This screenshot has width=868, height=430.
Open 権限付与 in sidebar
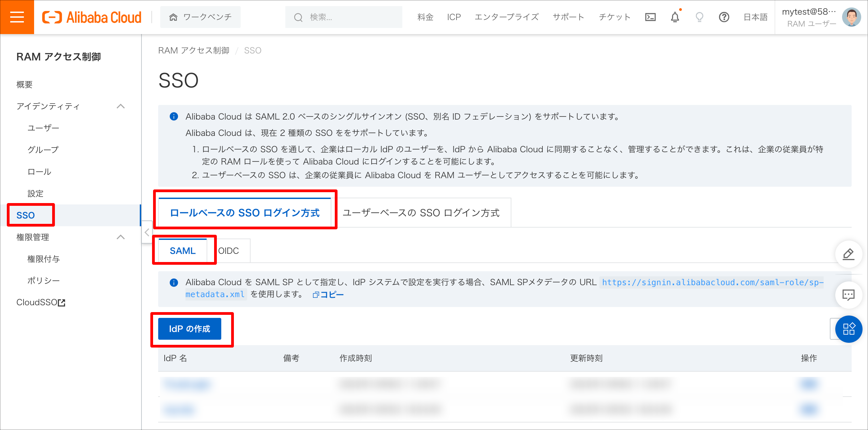44,259
